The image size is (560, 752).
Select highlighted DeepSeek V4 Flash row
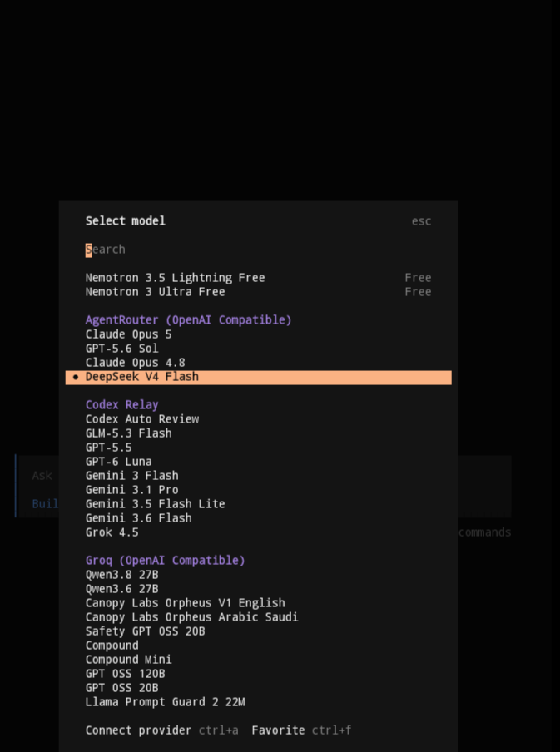[258, 377]
